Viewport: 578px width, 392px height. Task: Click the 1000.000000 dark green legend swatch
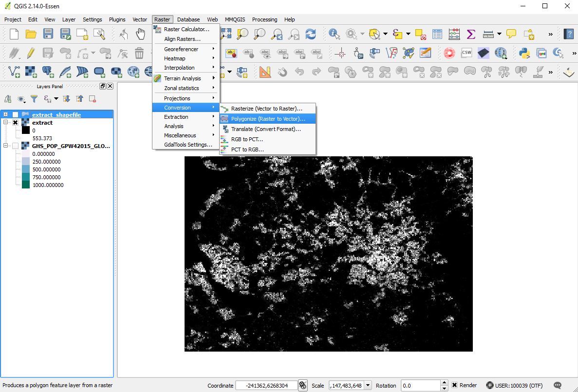(25, 185)
